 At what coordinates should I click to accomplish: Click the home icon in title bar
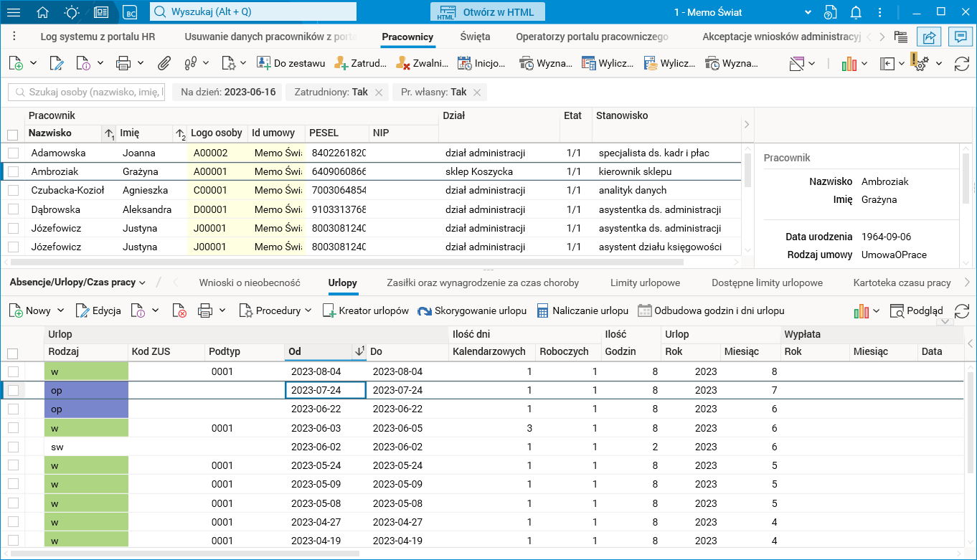tap(43, 12)
